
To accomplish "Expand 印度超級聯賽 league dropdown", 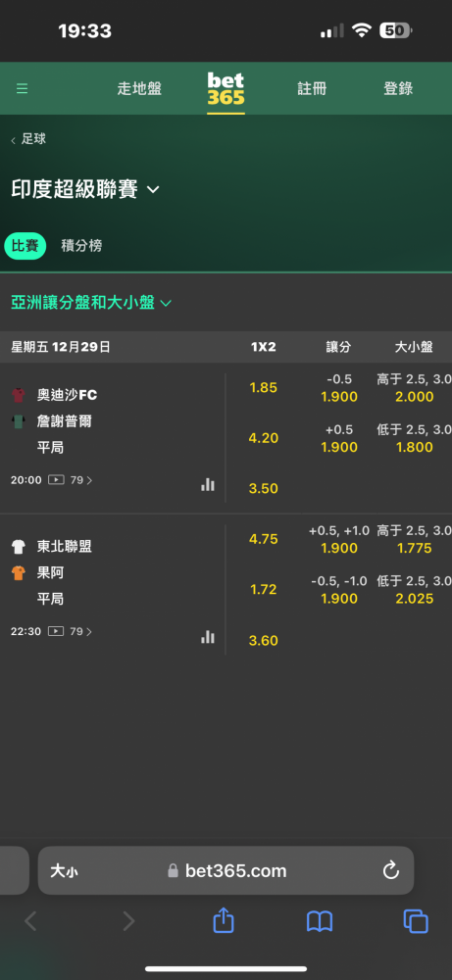I will pyautogui.click(x=85, y=189).
